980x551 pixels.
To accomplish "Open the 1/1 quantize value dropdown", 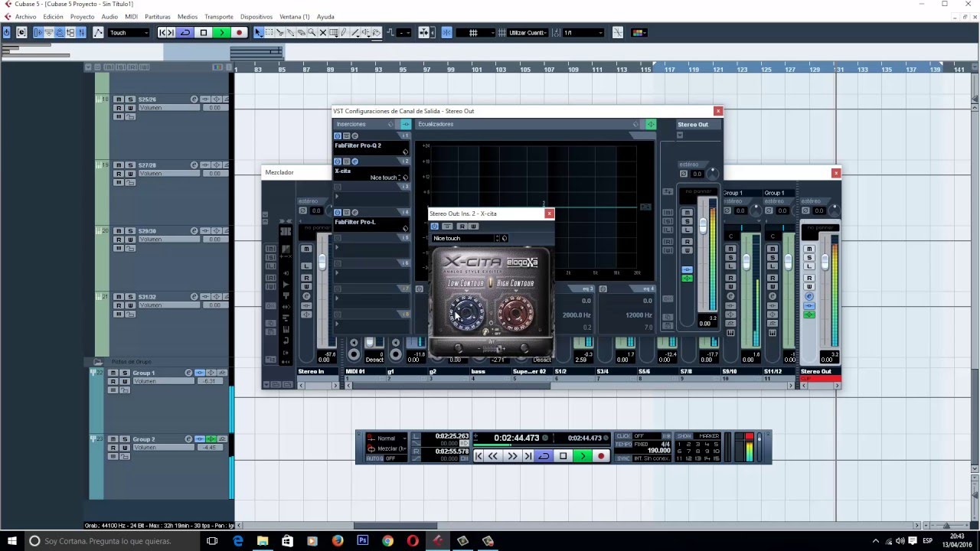I will (x=583, y=32).
